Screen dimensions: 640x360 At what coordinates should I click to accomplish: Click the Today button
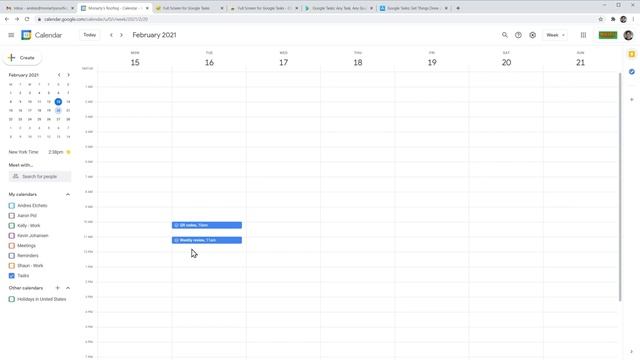coord(89,35)
